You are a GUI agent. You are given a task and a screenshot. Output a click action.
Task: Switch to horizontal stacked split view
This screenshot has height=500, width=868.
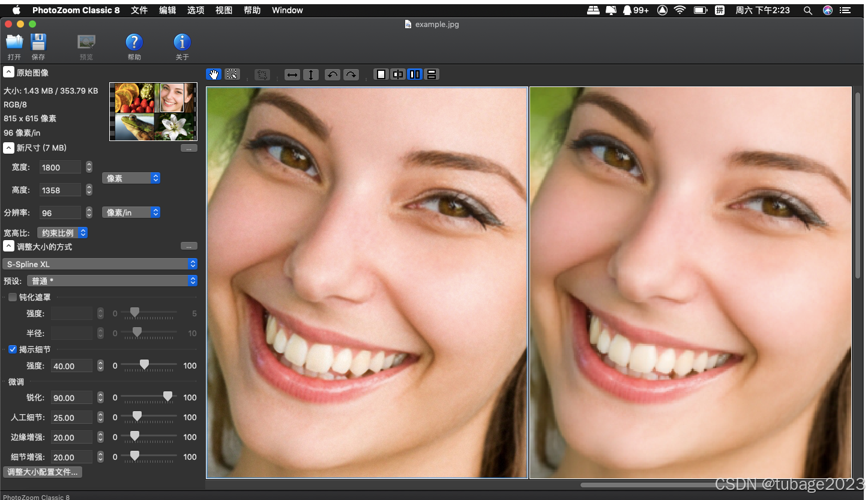(431, 74)
